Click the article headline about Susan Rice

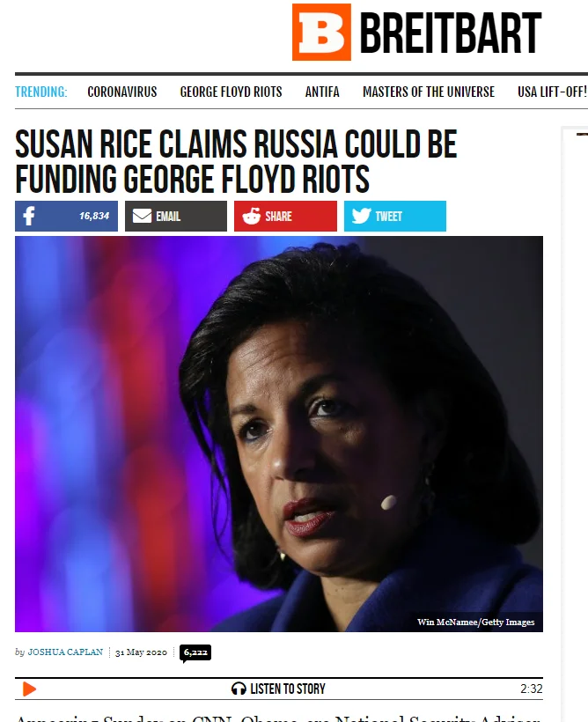pos(236,161)
